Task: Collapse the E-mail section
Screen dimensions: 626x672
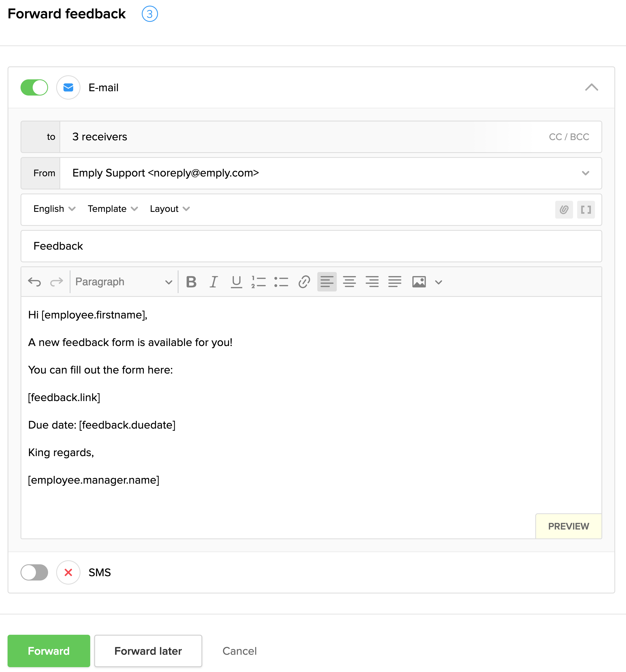Action: [591, 87]
